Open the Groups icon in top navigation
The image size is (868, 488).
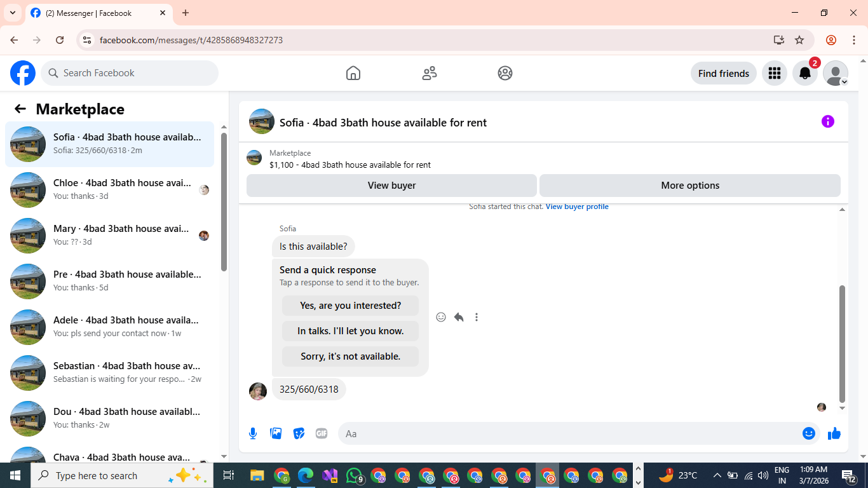click(505, 73)
